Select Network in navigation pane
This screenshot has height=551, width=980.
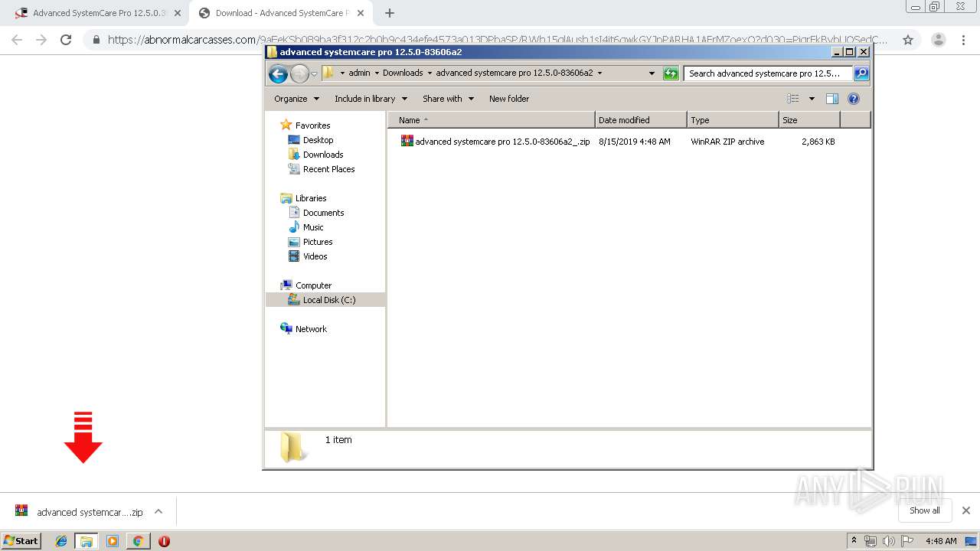coord(311,329)
